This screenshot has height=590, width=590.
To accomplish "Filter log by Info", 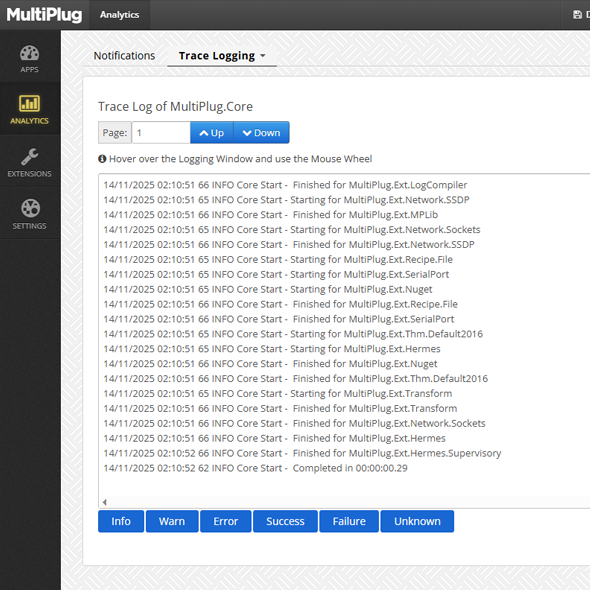I will [x=121, y=521].
